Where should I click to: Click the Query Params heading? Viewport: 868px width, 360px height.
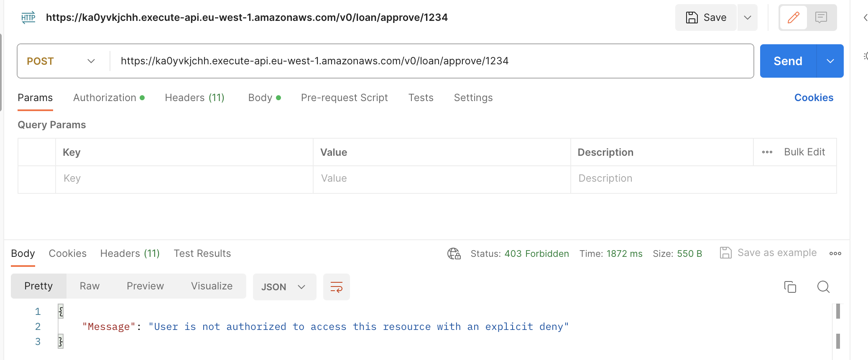(x=52, y=125)
